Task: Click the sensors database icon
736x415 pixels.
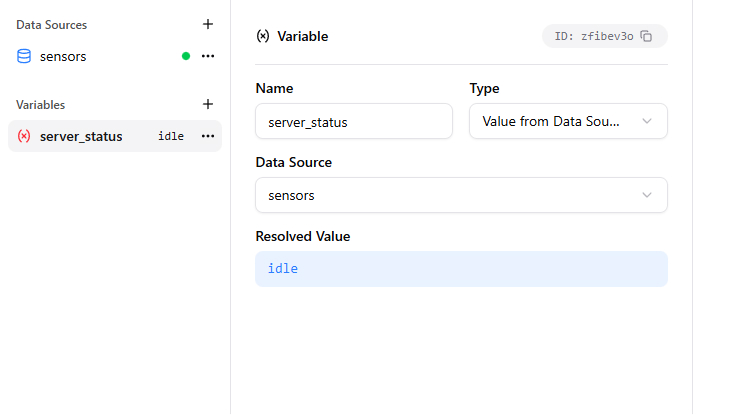Action: tap(24, 56)
